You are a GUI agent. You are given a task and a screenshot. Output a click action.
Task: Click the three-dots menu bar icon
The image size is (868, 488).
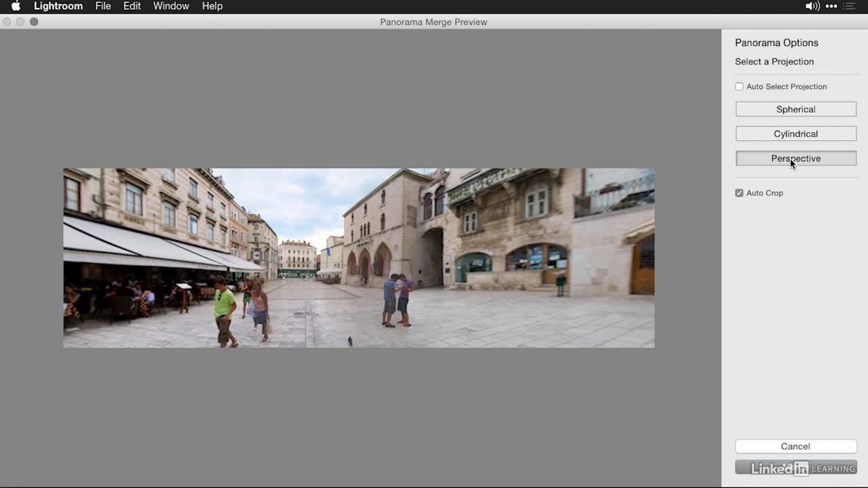[x=831, y=6]
